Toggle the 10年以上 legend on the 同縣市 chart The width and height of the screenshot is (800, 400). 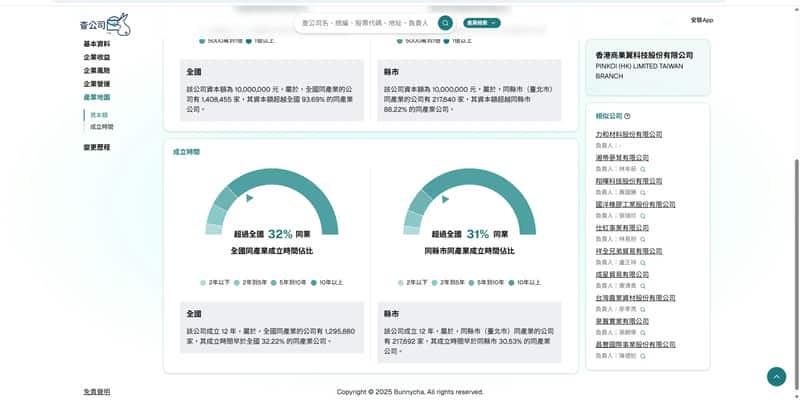click(524, 283)
